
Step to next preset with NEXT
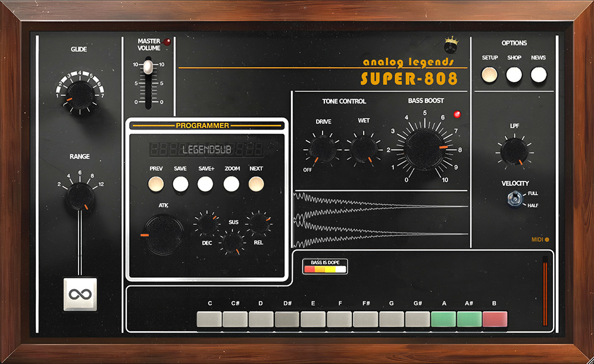click(258, 184)
